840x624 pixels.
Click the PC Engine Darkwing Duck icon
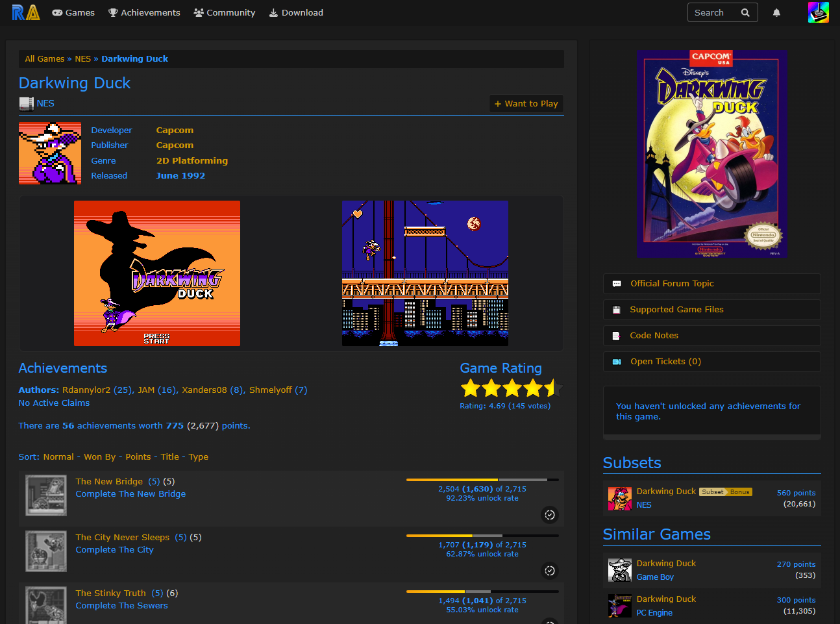click(x=620, y=606)
